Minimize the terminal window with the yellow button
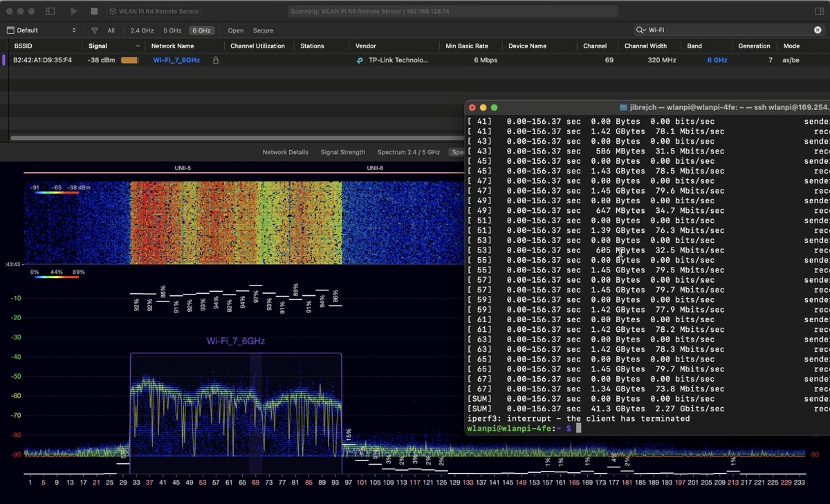Viewport: 830px width, 504px height. [x=483, y=107]
